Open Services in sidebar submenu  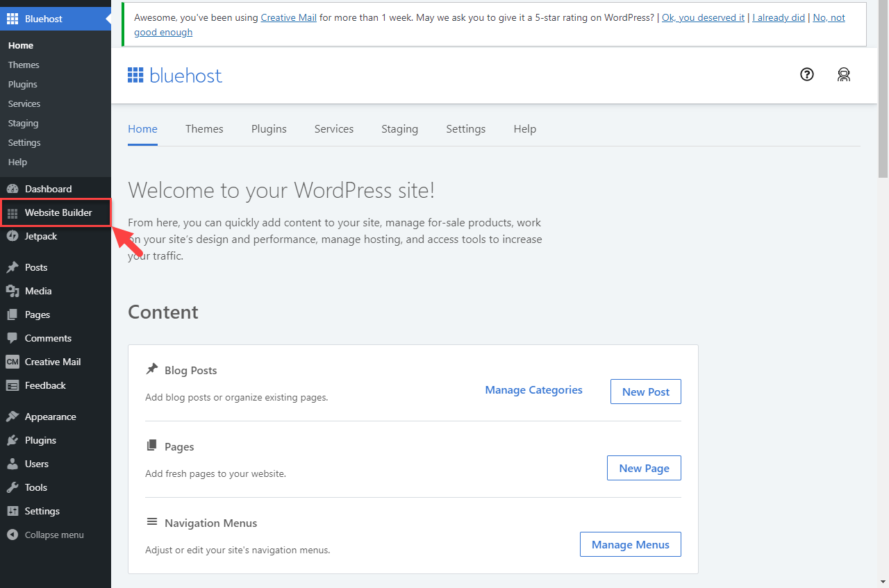tap(24, 103)
